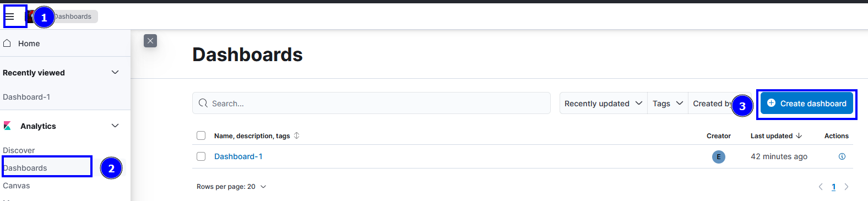868x201 pixels.
Task: Click the Create dashboard button
Action: tap(807, 103)
